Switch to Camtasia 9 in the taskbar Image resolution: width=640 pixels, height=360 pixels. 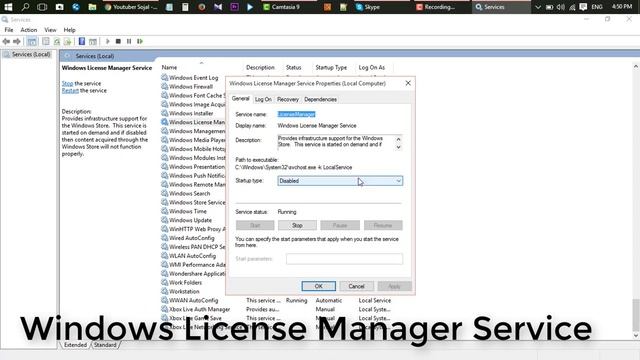click(x=282, y=7)
